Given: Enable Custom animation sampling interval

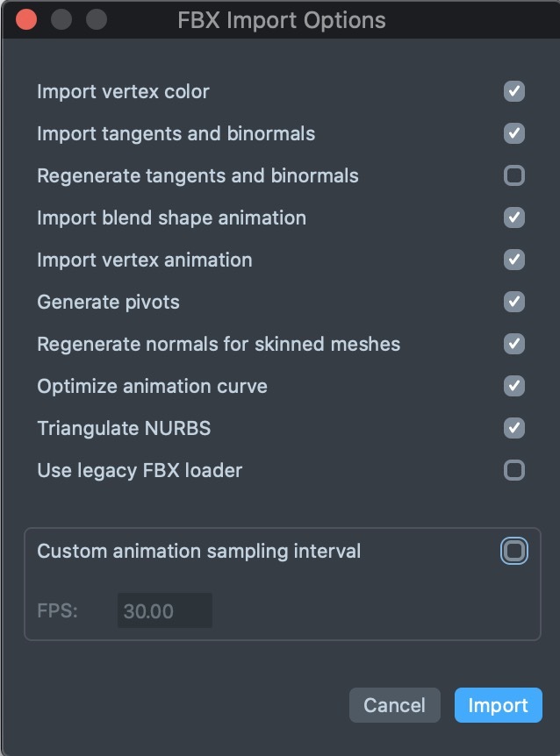Looking at the screenshot, I should [514, 551].
